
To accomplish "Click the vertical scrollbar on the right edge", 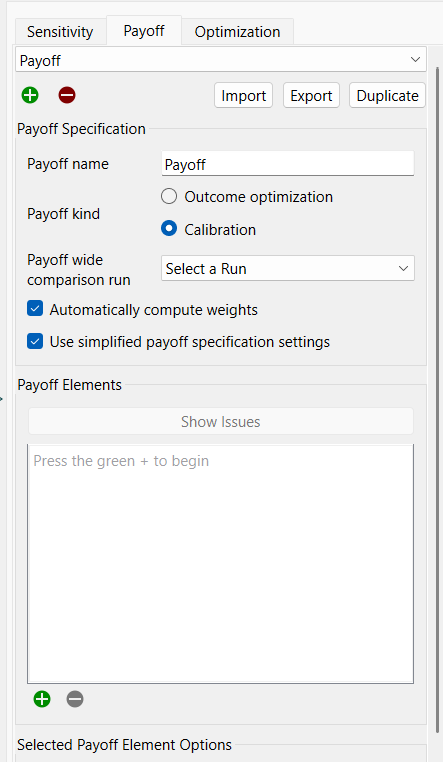I will (x=438, y=398).
